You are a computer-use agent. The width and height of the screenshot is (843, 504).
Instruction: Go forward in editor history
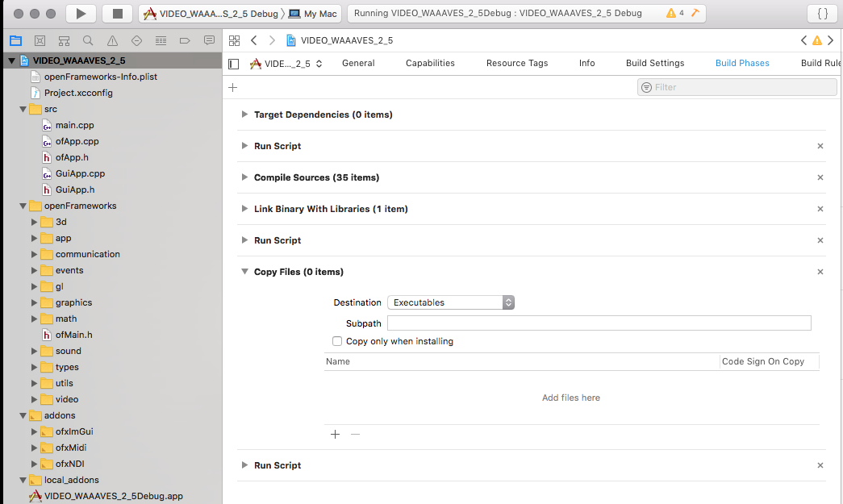tap(272, 40)
